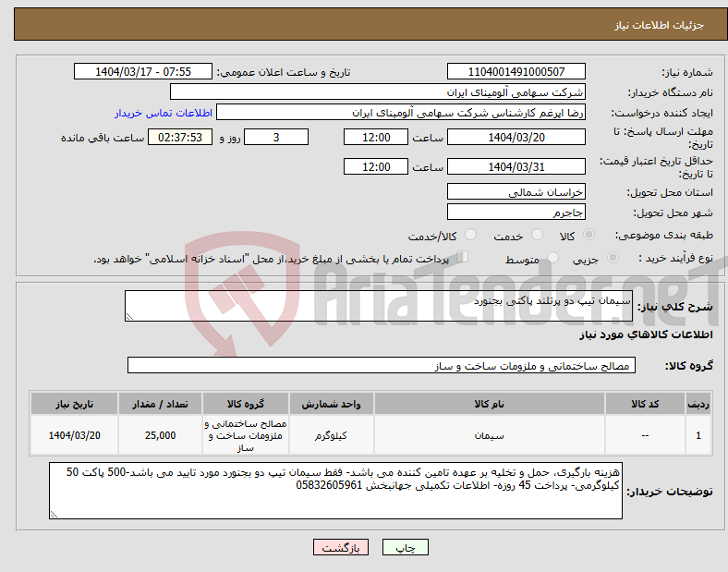
Task: Click the جزئیات اطلاعات نیاز header title
Action: pos(659,25)
